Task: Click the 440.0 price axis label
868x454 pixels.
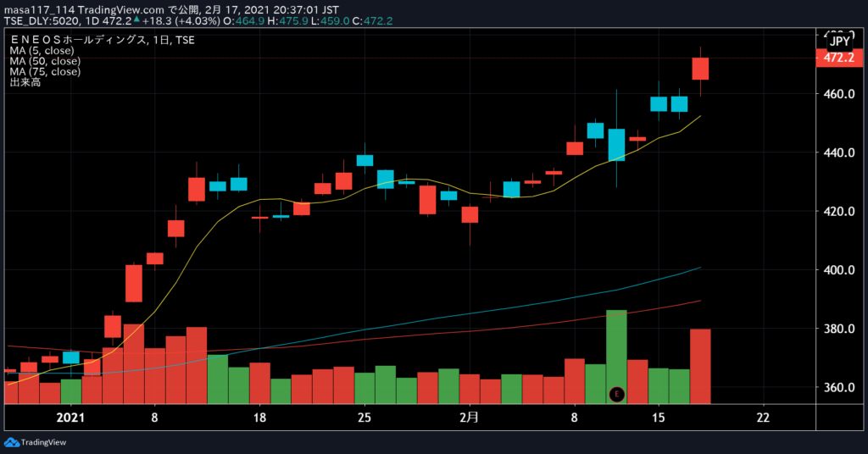Action: [x=839, y=152]
